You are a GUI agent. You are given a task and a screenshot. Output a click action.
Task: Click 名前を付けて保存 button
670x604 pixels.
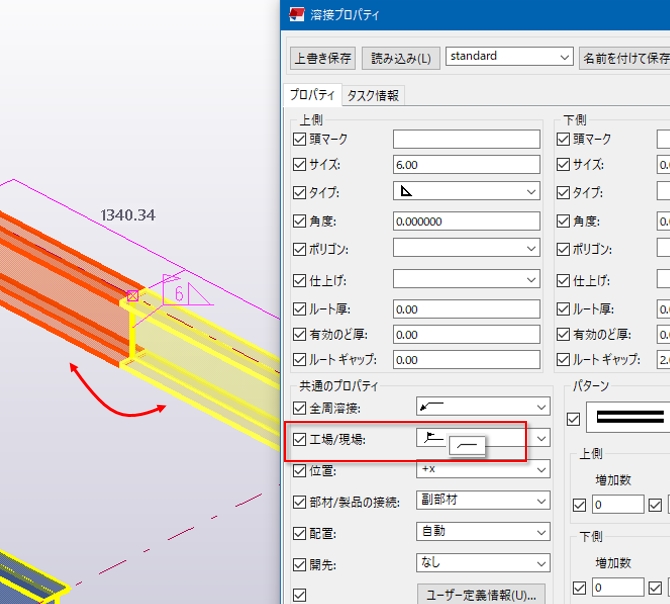(x=625, y=58)
